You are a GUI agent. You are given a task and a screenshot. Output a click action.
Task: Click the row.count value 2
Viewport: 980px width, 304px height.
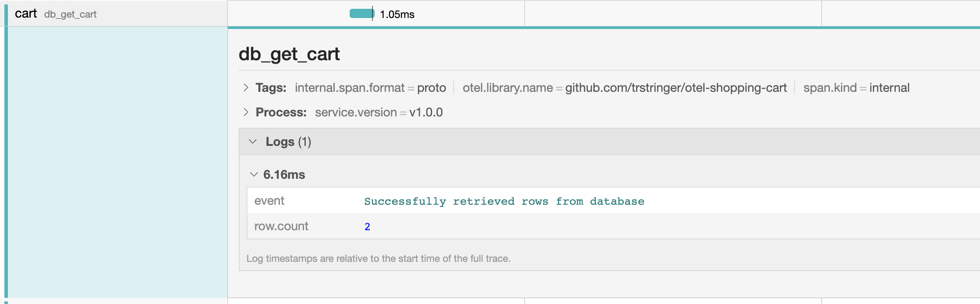click(x=367, y=227)
